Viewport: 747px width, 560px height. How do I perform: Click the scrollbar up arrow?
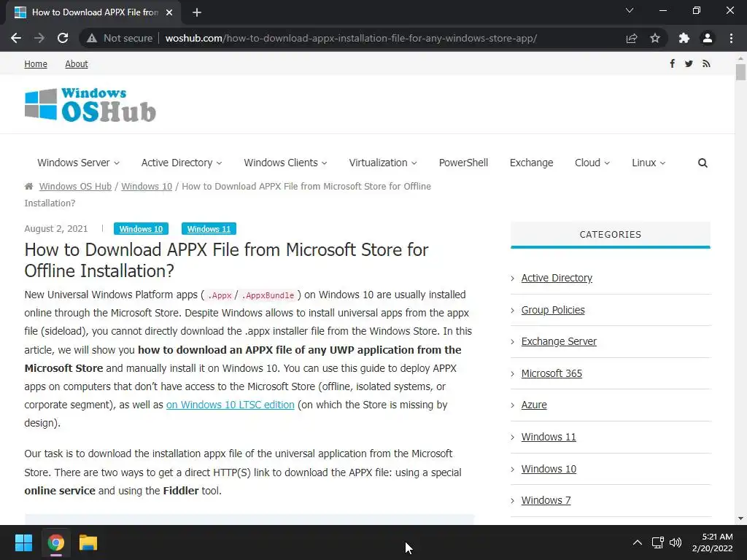[x=740, y=58]
